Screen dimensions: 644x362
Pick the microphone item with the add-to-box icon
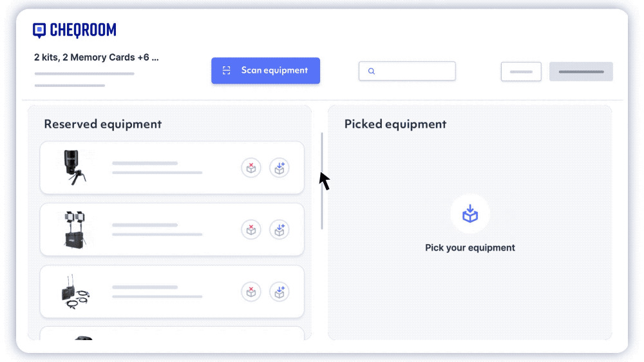point(279,167)
